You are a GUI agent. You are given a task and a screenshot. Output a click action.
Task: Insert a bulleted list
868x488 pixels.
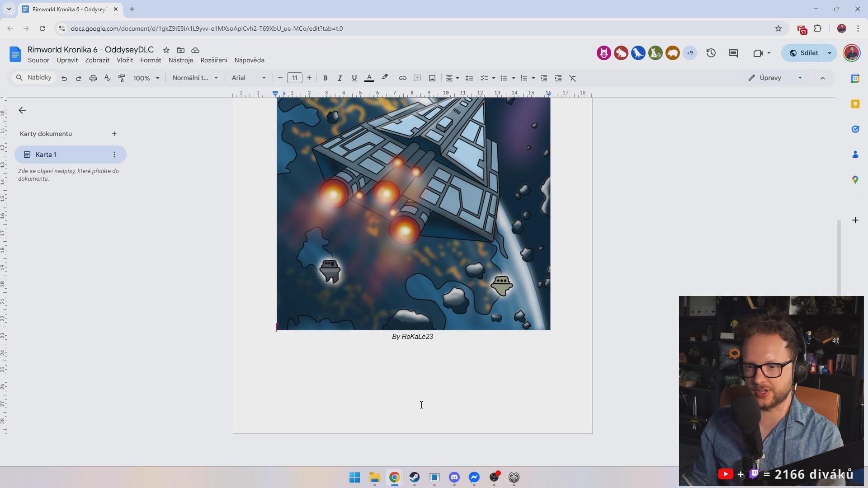click(x=504, y=78)
